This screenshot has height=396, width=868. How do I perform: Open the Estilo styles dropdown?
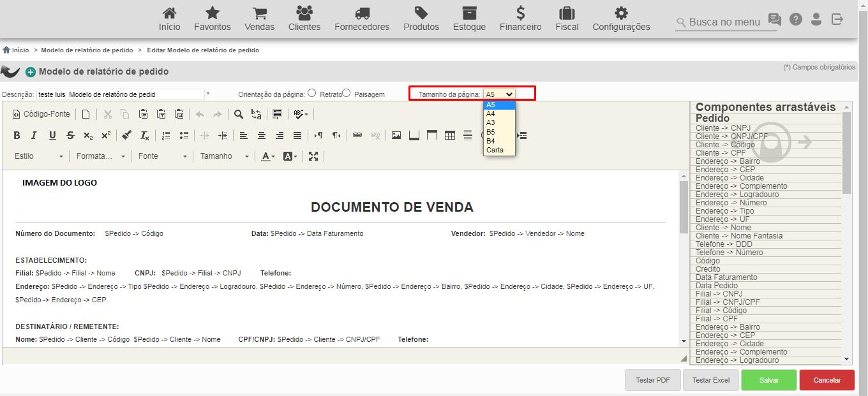39,156
